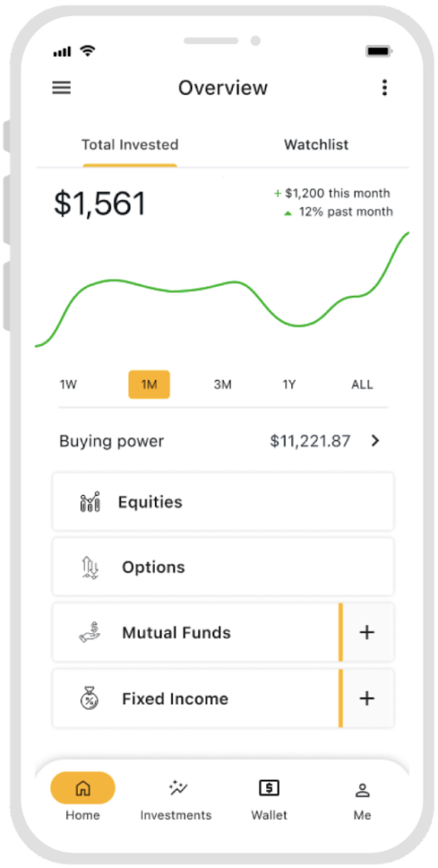Image resolution: width=438 pixels, height=868 pixels.
Task: Tap the Equities chart icon
Action: tap(90, 502)
